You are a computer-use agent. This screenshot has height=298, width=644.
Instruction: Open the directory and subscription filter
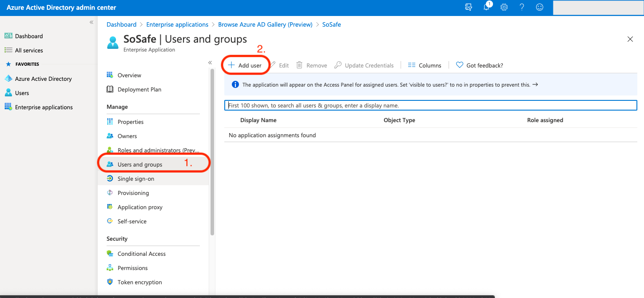click(x=468, y=7)
